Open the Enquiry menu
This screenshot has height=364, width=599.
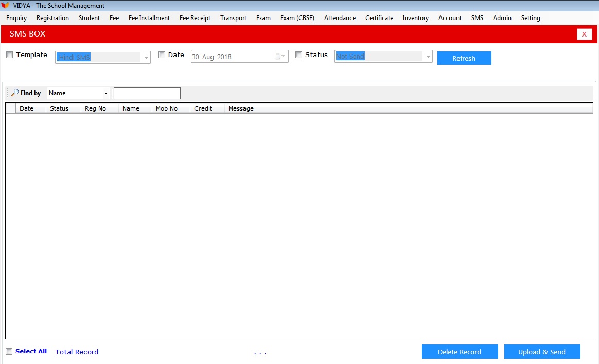point(16,18)
